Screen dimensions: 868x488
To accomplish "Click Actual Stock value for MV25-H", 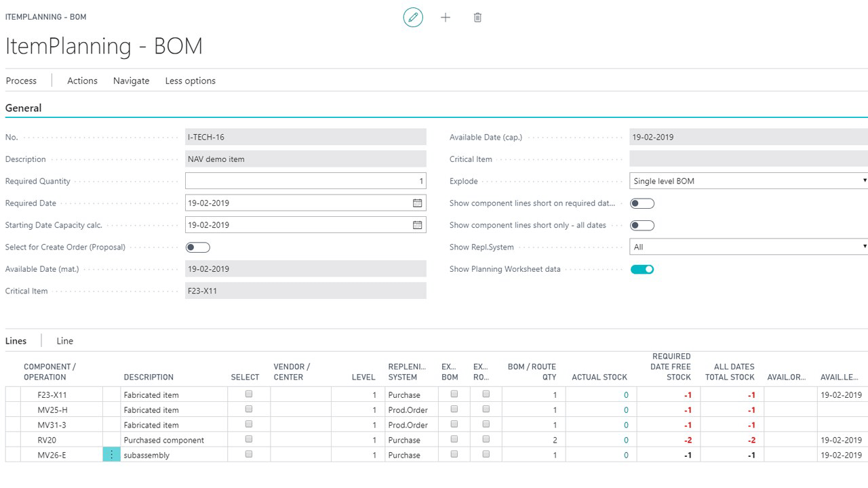I will [626, 410].
